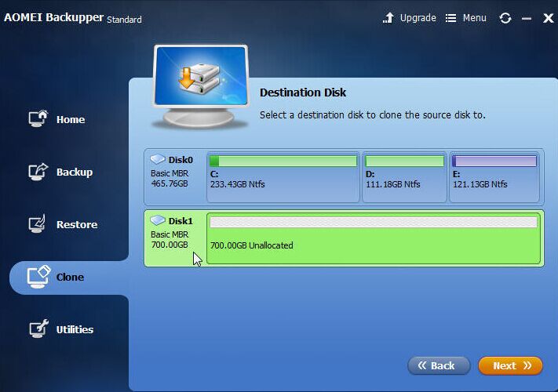The width and height of the screenshot is (558, 392).
Task: Click the Upgrade arrow icon
Action: point(388,18)
